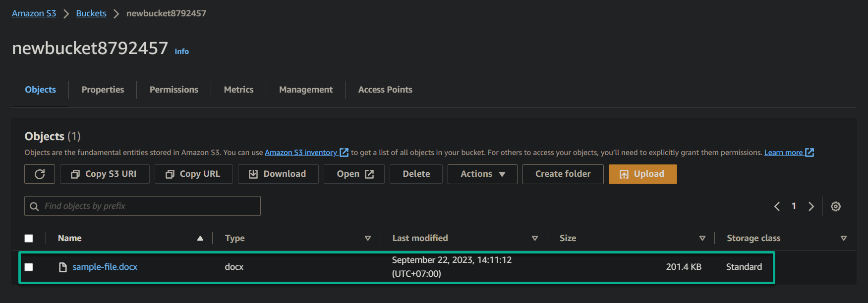868x303 pixels.
Task: Open the Management tab
Action: [x=306, y=90]
